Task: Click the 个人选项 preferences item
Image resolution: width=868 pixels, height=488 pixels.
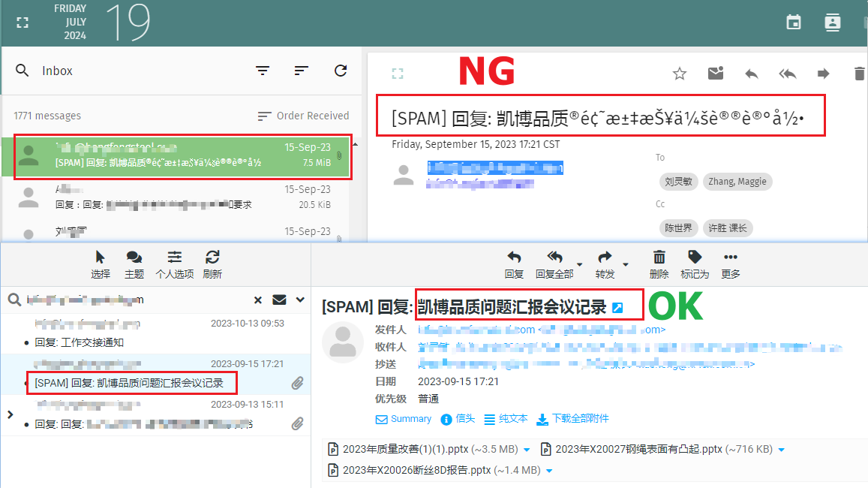Action: click(175, 264)
